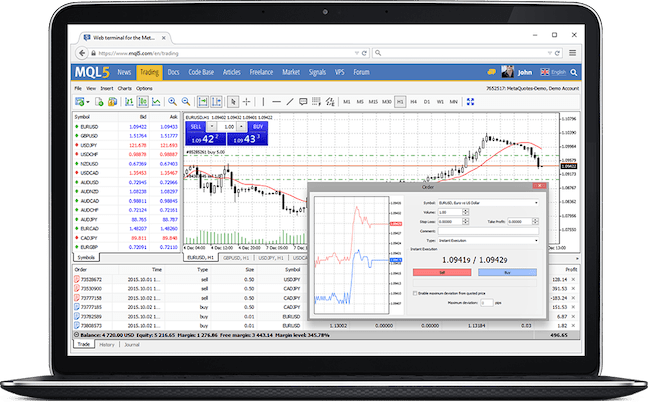Toggle chart shift icon
This screenshot has width=648, height=402.
pos(216,102)
